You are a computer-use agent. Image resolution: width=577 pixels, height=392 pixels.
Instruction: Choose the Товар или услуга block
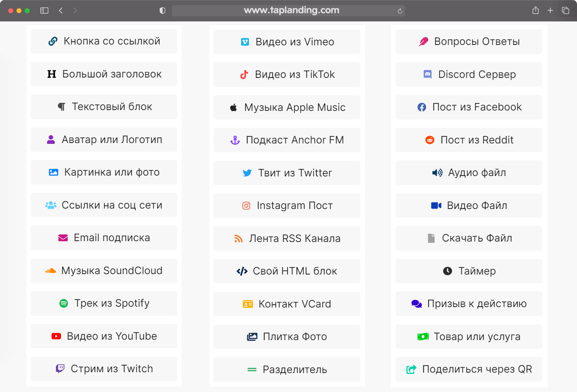coord(469,337)
